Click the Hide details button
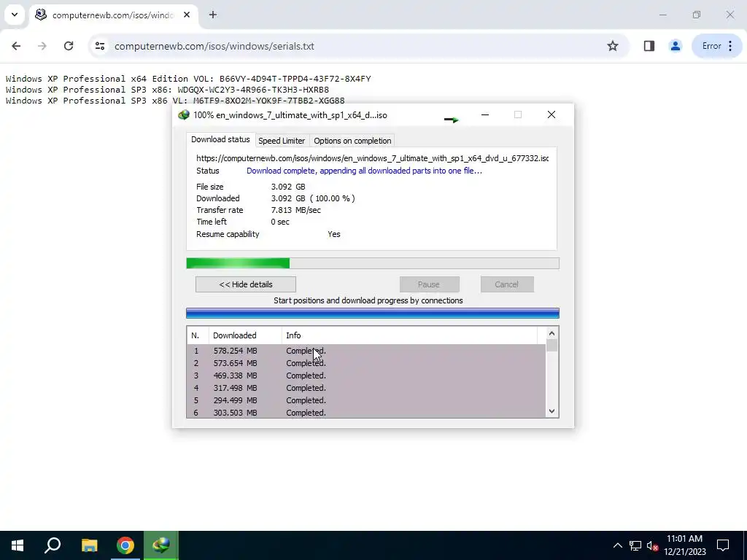 click(246, 284)
